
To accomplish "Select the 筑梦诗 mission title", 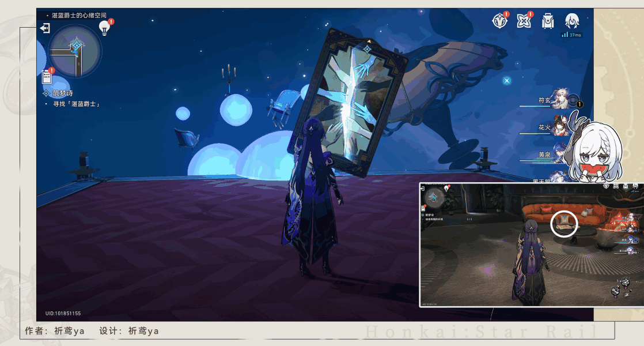I will coord(62,93).
